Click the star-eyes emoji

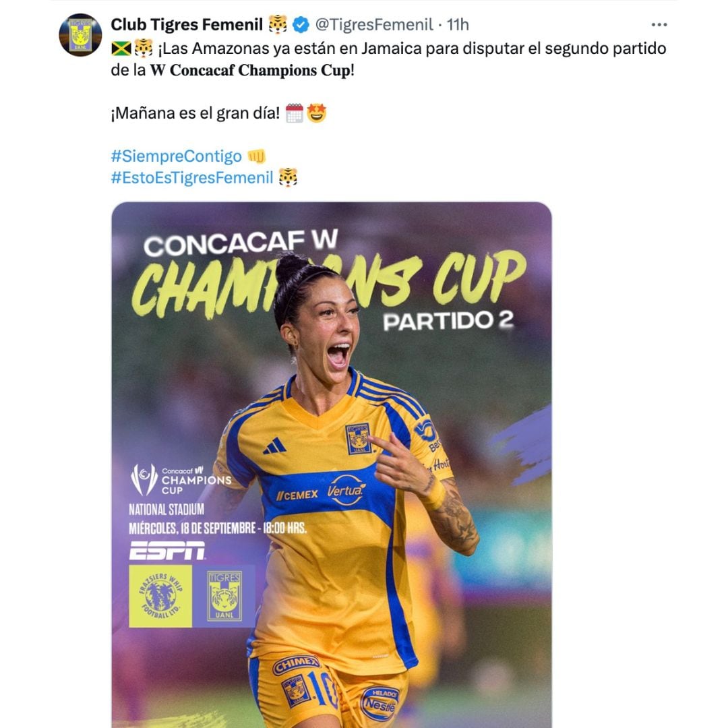[x=317, y=113]
